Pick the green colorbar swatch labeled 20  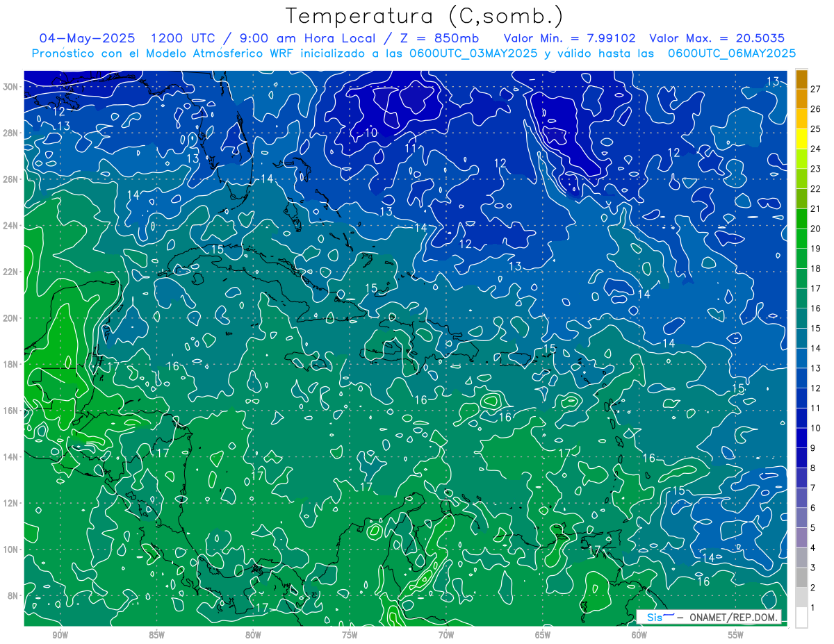[x=801, y=220]
